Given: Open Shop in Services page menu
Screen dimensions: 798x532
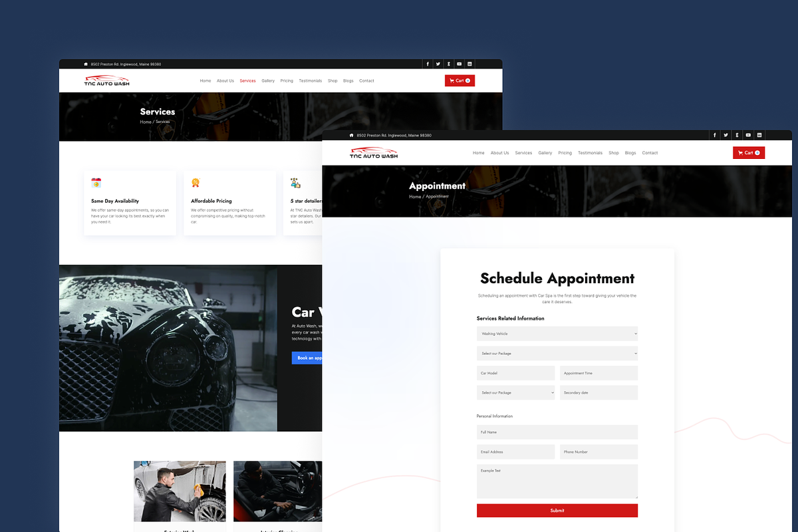Looking at the screenshot, I should point(332,80).
